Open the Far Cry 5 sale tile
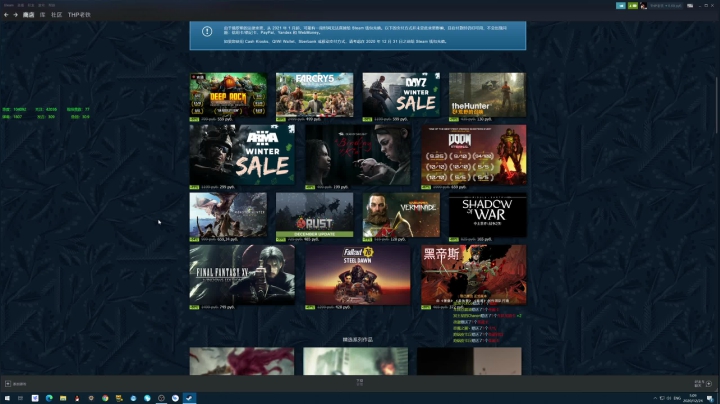Screen dimensions: 720x404 point(315,95)
